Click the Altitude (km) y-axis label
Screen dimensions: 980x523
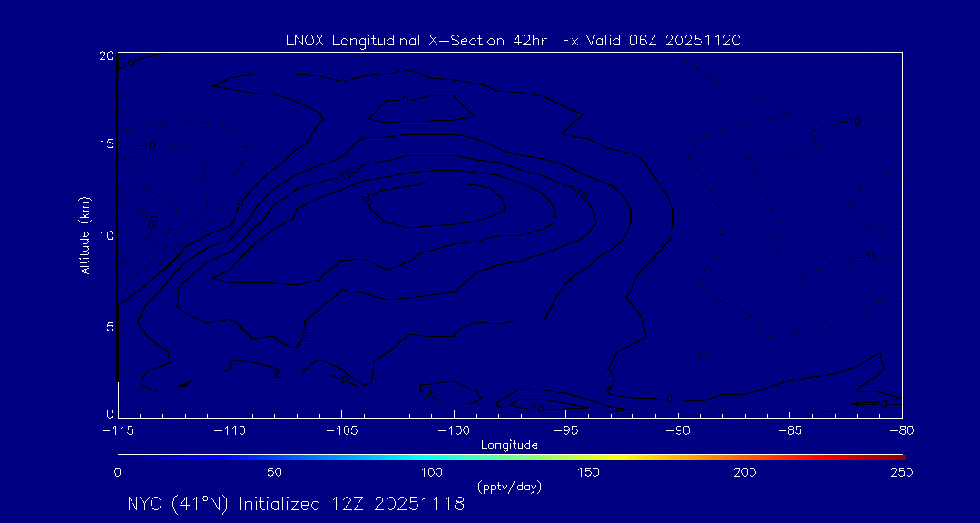tap(84, 235)
